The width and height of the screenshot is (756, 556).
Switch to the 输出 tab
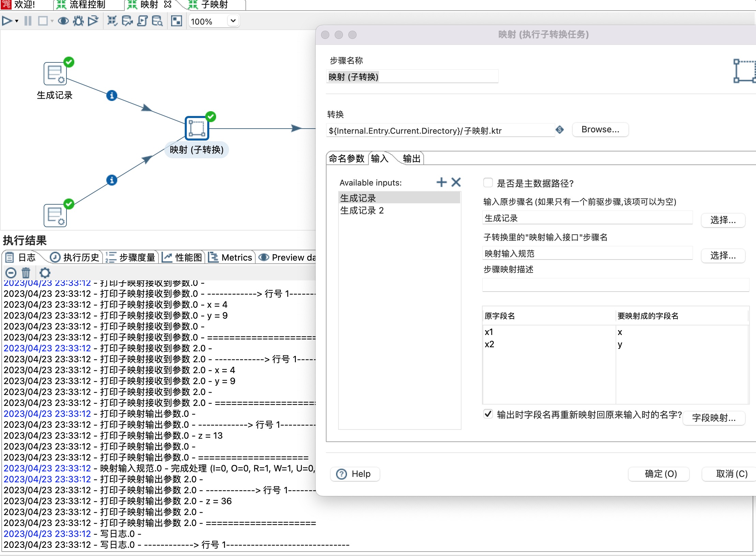(411, 159)
